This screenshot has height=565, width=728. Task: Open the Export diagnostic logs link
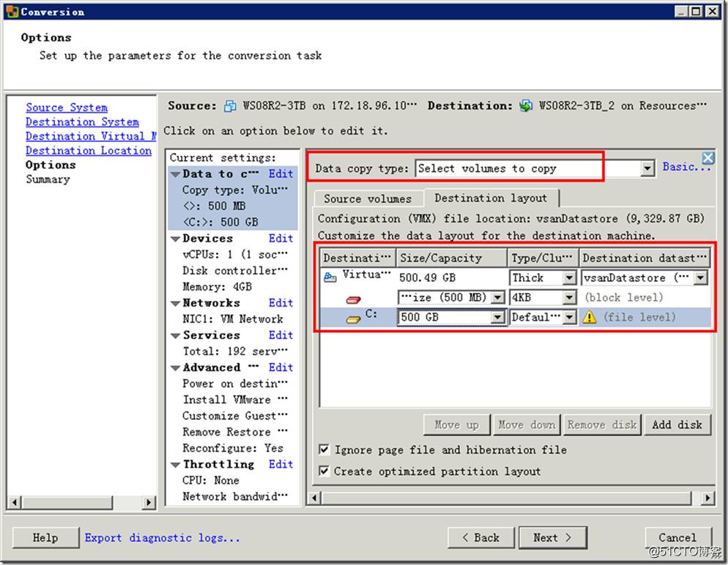(163, 537)
